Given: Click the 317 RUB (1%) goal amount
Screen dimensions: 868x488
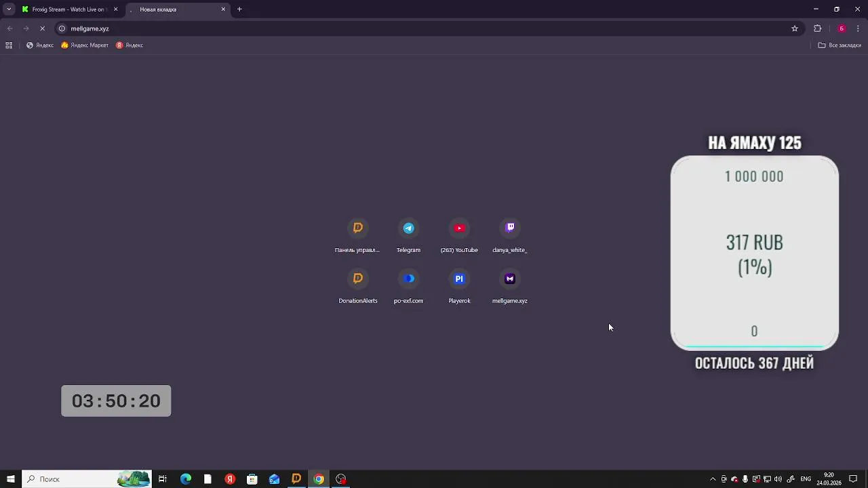Looking at the screenshot, I should click(x=754, y=255).
